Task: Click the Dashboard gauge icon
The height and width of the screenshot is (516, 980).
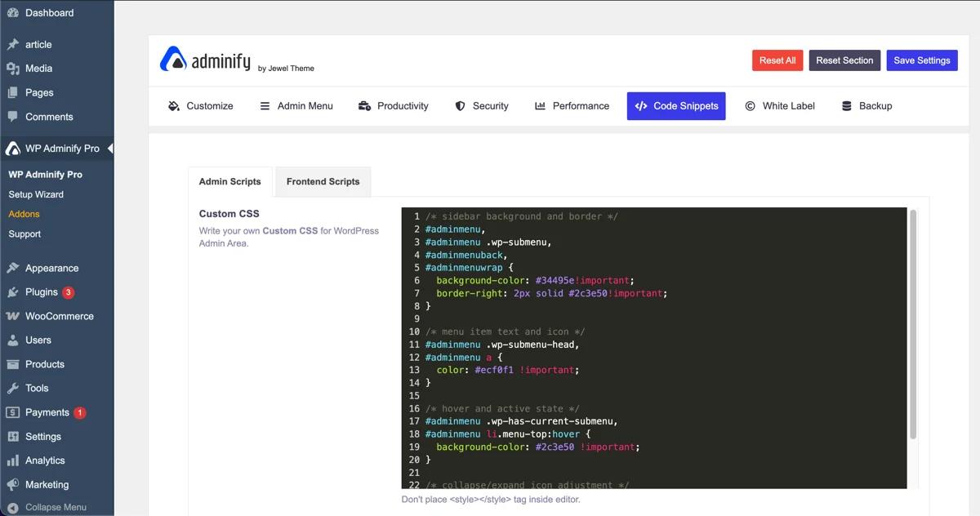Action: 12,13
